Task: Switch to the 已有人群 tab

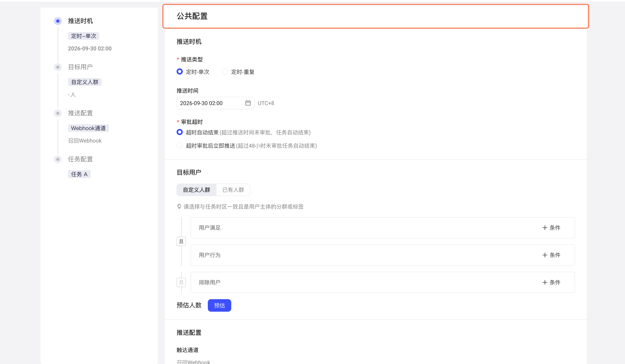Action: (x=233, y=190)
